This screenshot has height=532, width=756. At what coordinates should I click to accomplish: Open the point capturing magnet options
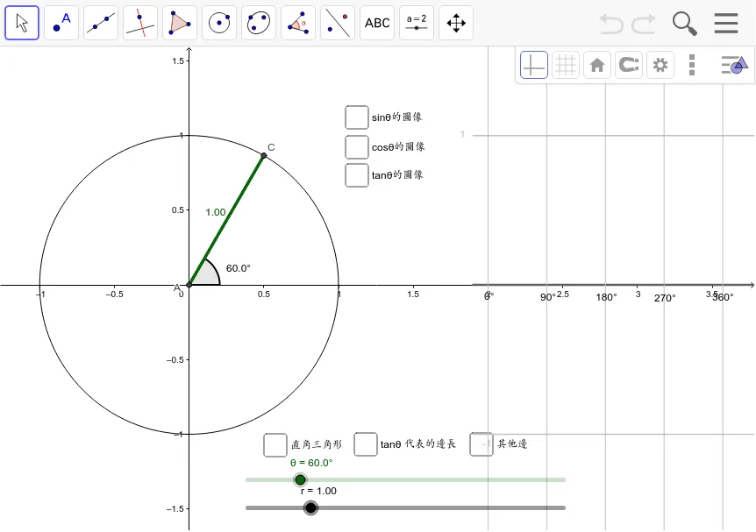tap(629, 65)
